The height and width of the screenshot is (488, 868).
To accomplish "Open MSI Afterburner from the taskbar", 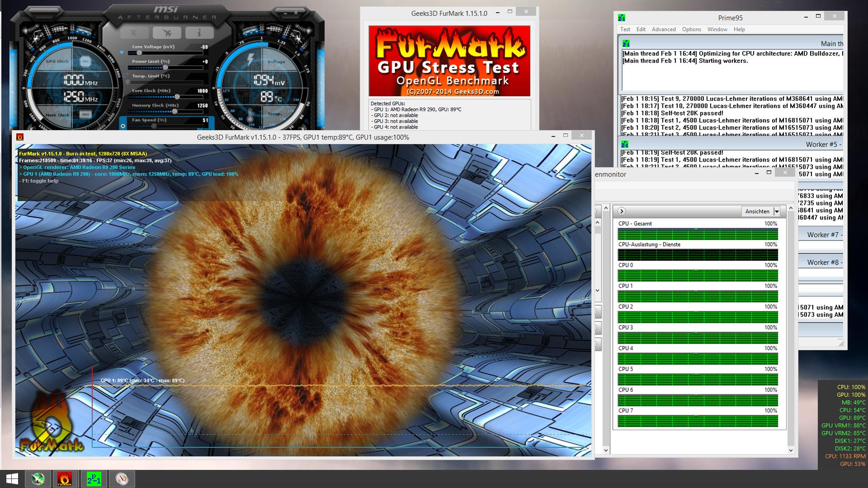I will tap(38, 479).
